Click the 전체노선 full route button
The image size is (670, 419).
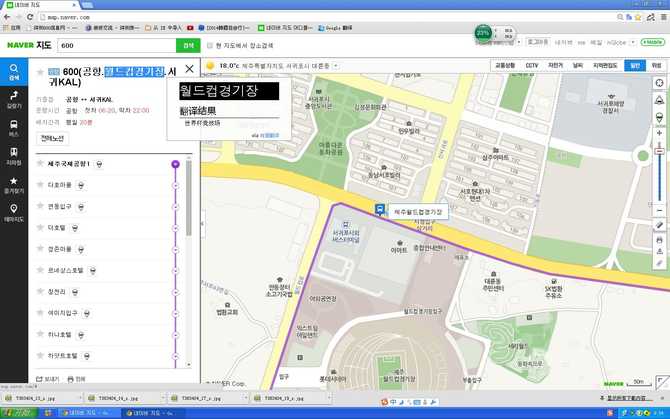pos(52,138)
